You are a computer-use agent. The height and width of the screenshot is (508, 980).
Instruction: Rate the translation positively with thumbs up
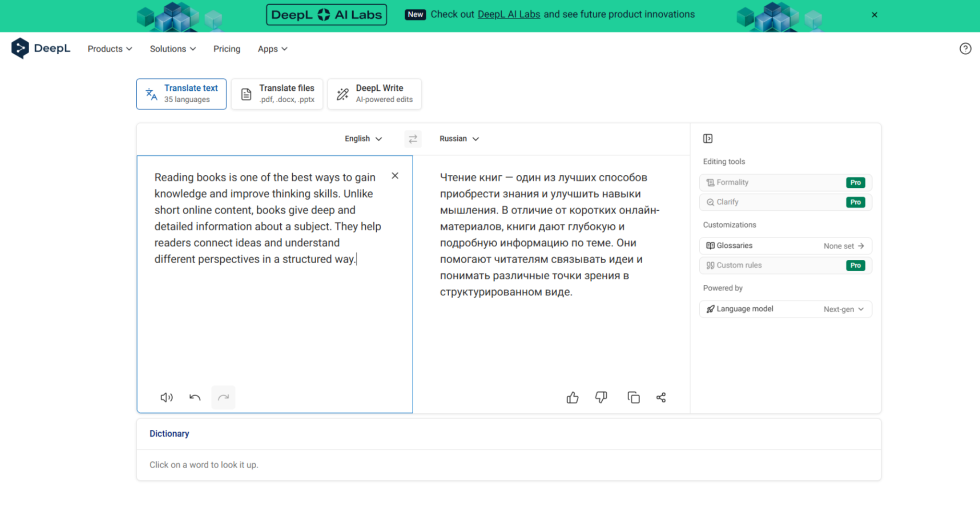(573, 397)
